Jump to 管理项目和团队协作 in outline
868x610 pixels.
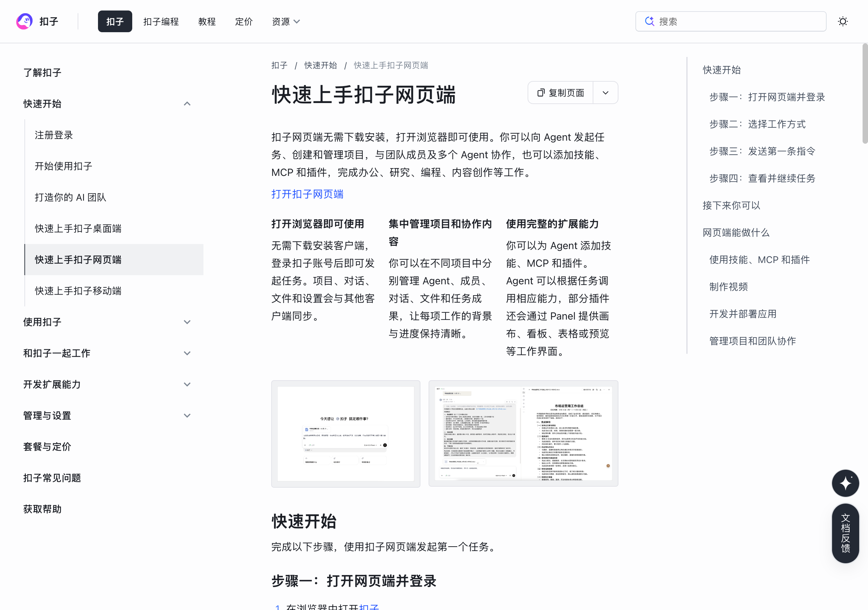pos(752,341)
